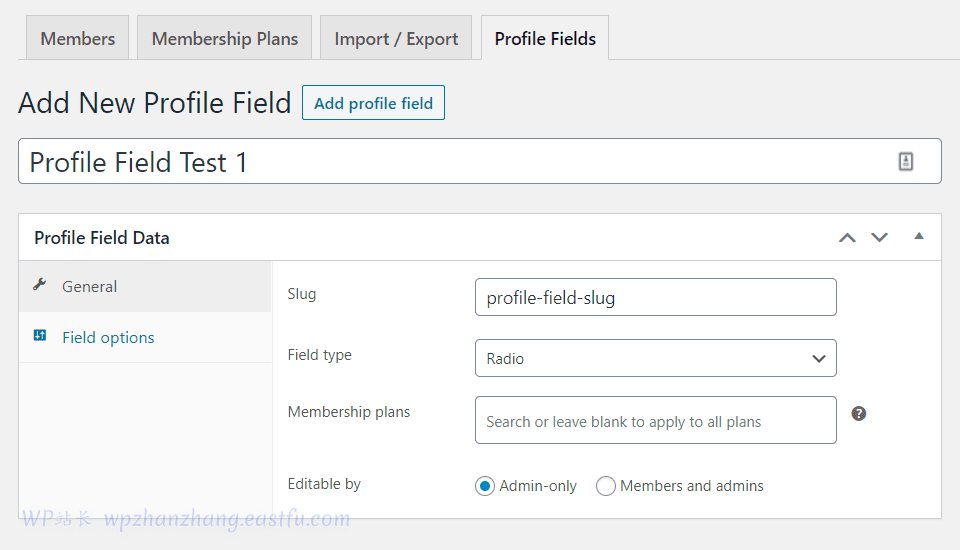960x550 pixels.
Task: Click the Profile Field Test 1 title field
Action: [450, 162]
